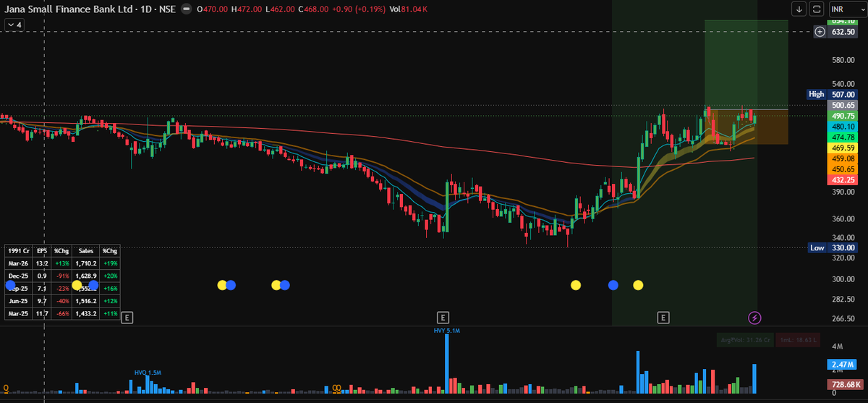Click the Jana Small Finance Bank Ltd symbol title
This screenshot has height=403, width=868.
(69, 9)
